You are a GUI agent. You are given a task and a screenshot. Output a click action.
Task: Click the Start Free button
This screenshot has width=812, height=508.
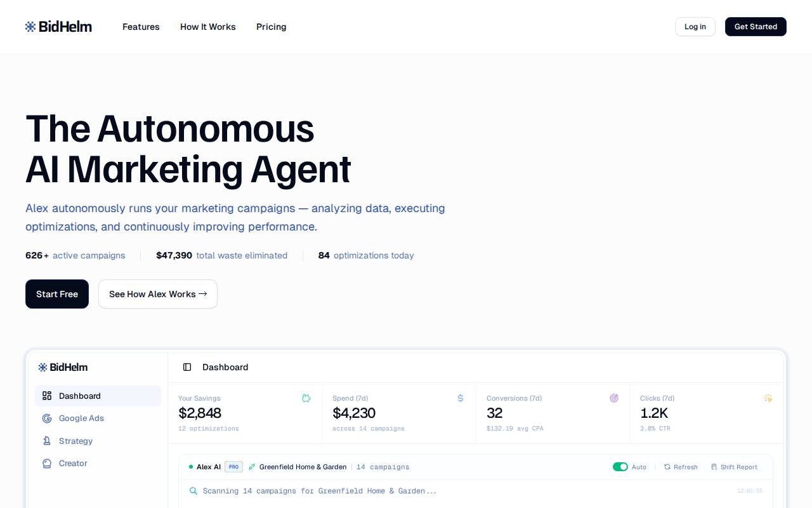57,294
